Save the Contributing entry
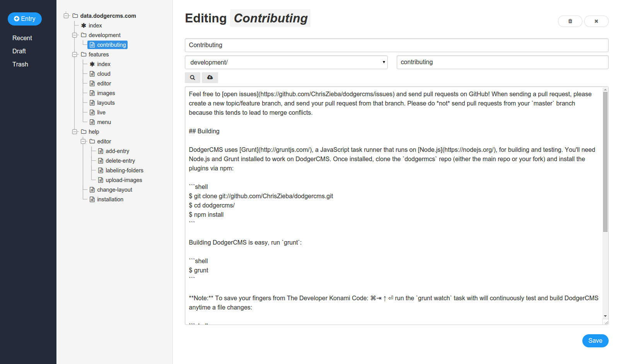Screen dimensions: 621x364 595,341
